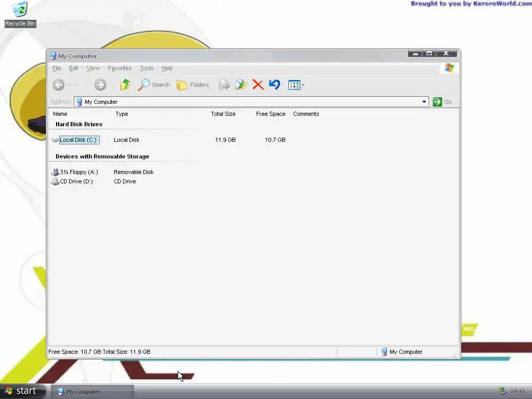Select Local Disk (C:)

coord(79,140)
